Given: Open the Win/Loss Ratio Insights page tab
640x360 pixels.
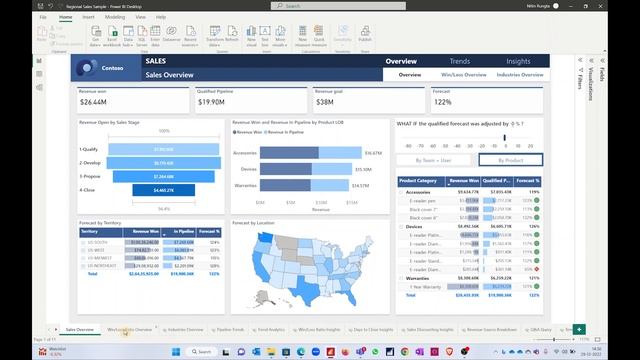Looking at the screenshot, I should [x=317, y=329].
